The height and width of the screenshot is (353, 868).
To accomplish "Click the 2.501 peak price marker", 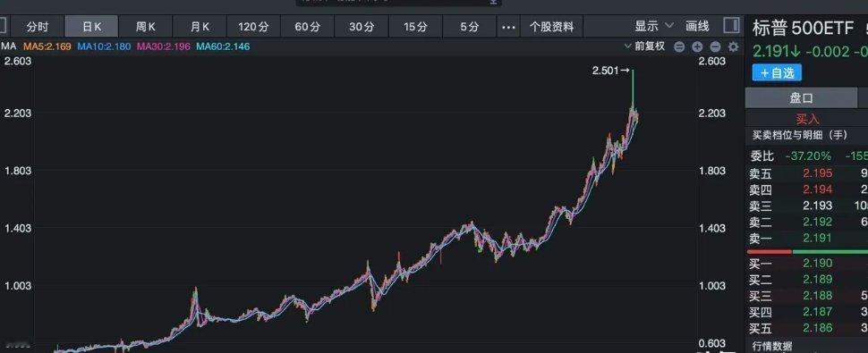I will [610, 71].
